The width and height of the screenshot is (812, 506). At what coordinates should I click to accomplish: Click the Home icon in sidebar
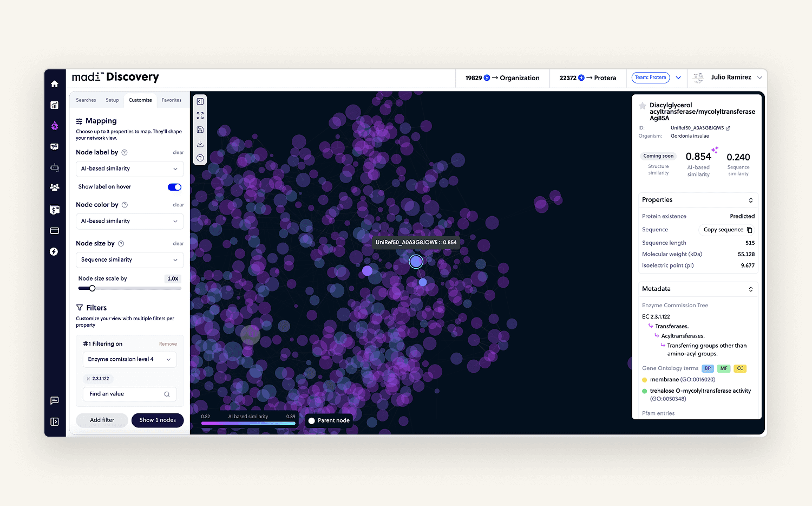click(55, 84)
